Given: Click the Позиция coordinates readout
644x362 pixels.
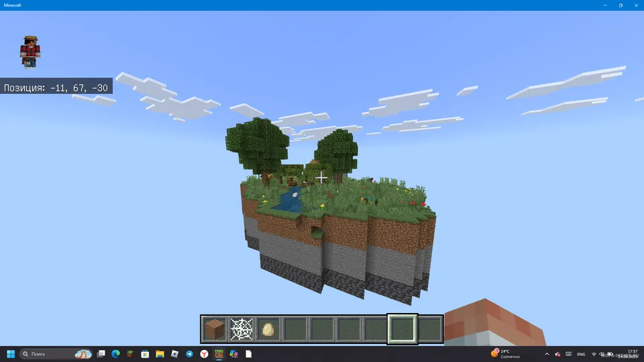Looking at the screenshot, I should [56, 87].
